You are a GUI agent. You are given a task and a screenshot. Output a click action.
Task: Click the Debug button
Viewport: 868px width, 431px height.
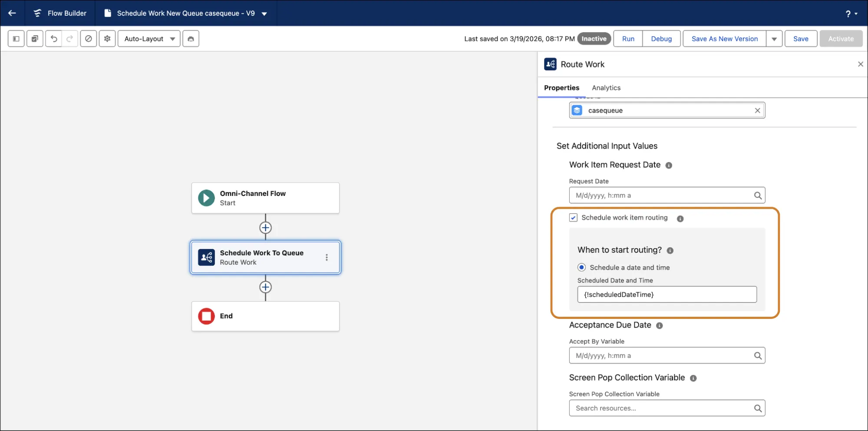[661, 39]
